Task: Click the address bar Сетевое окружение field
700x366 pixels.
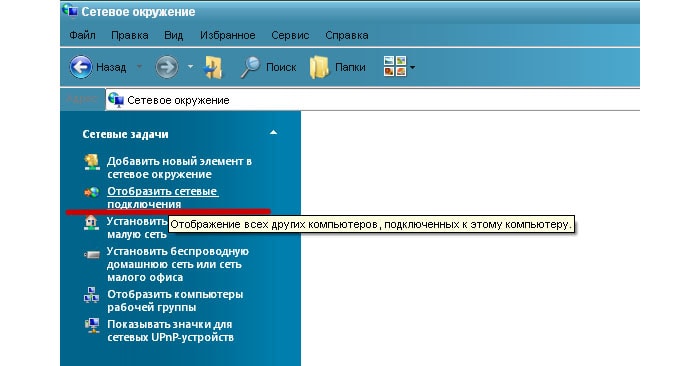Action: tap(373, 100)
